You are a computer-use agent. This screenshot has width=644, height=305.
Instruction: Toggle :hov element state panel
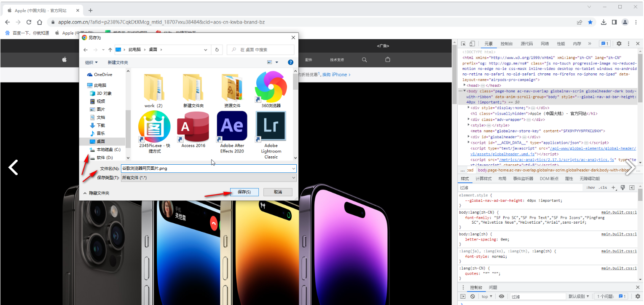[x=590, y=187]
